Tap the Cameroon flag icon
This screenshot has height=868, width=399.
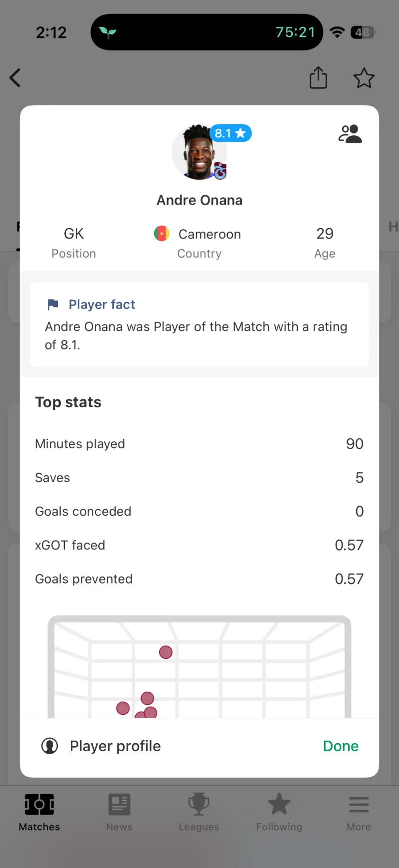click(x=162, y=234)
